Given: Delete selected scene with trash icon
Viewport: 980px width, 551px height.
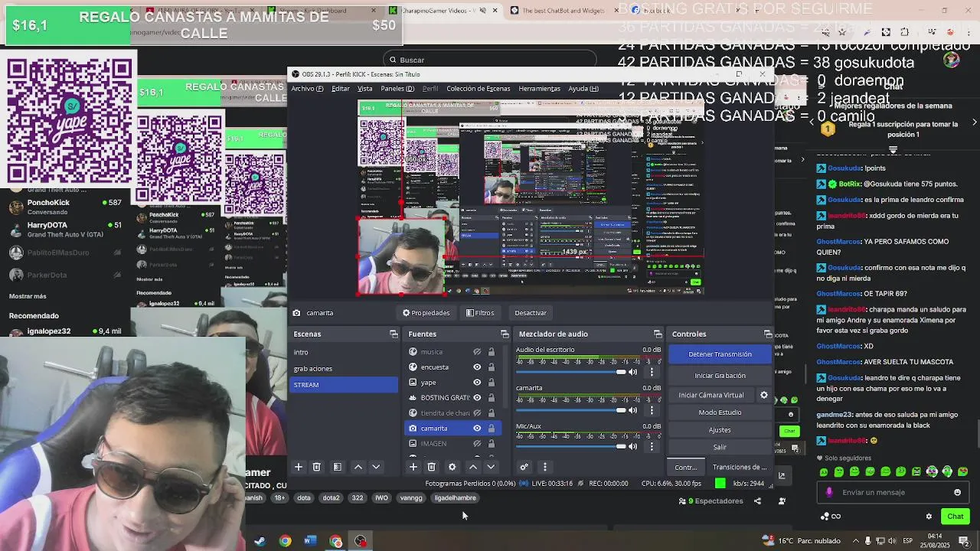Looking at the screenshot, I should [x=316, y=467].
